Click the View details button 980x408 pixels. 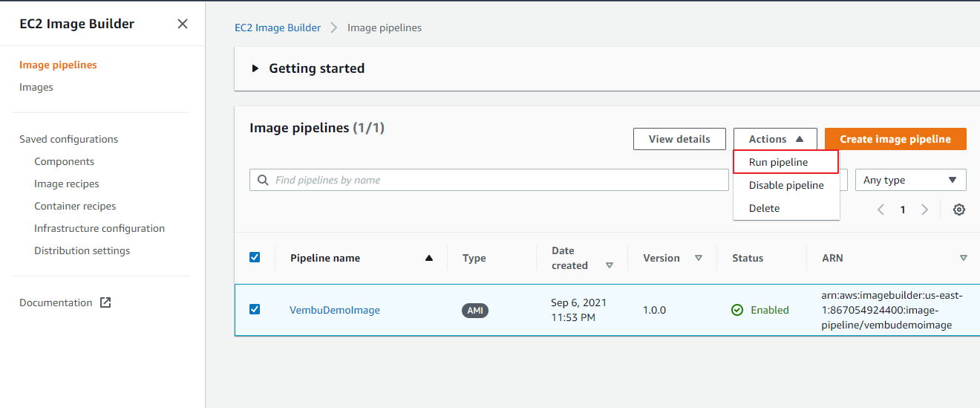(679, 139)
